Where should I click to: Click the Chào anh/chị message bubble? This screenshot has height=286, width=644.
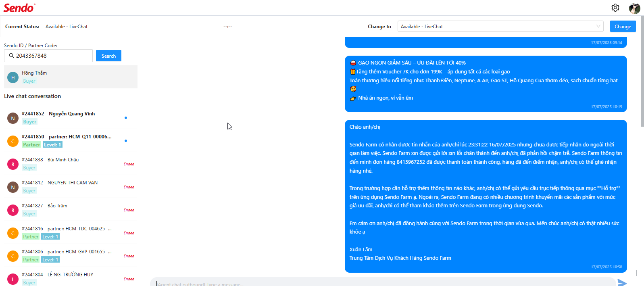click(486, 196)
